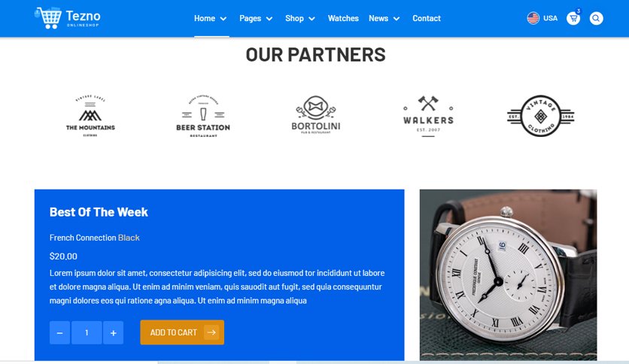
Task: Open the Contact menu item
Action: (427, 19)
